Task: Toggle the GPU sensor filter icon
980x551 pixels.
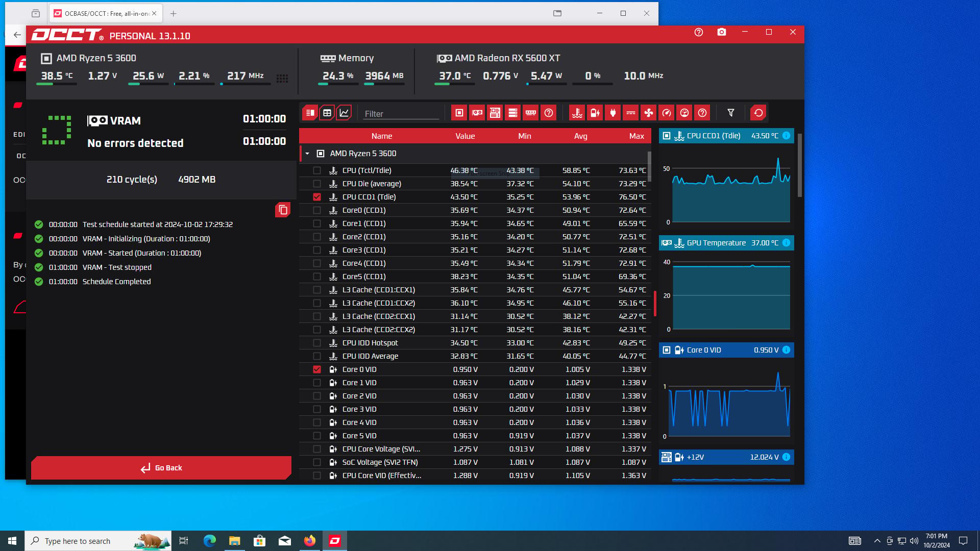Action: point(477,113)
